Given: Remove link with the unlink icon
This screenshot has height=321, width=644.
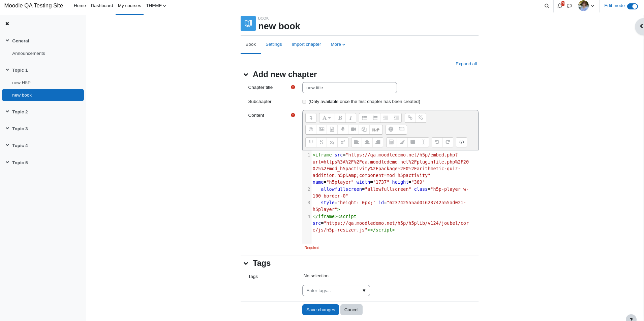Looking at the screenshot, I should (421, 118).
